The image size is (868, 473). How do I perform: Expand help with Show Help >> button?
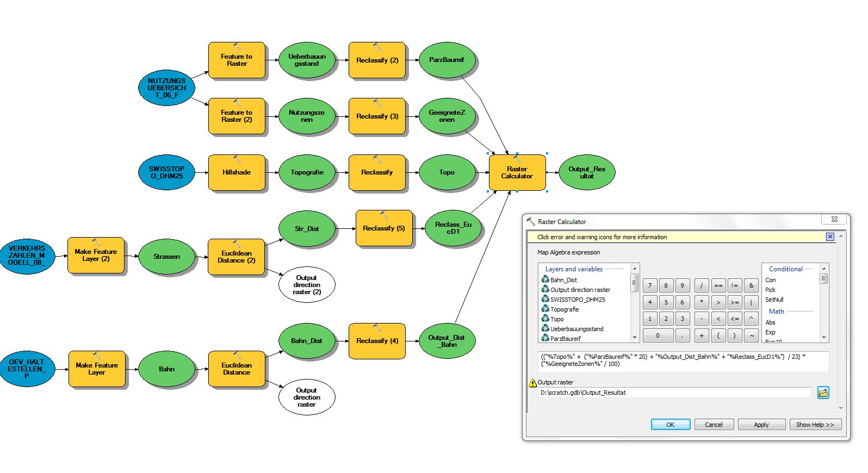(x=815, y=425)
